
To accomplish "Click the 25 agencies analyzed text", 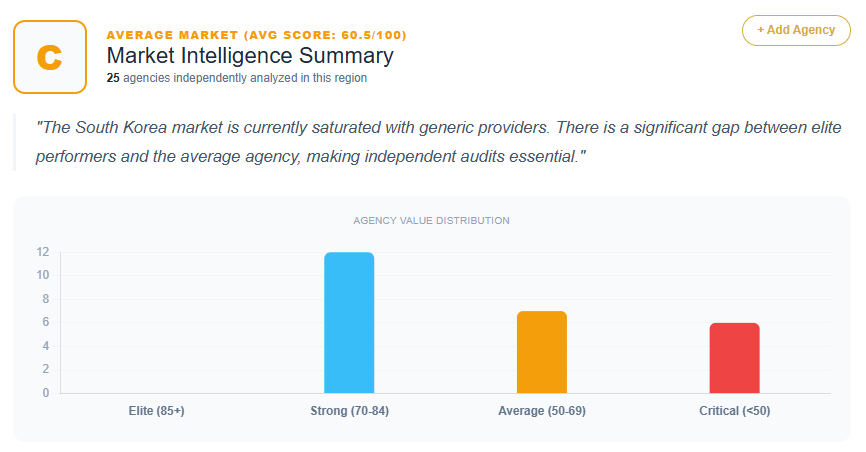I will click(x=237, y=78).
